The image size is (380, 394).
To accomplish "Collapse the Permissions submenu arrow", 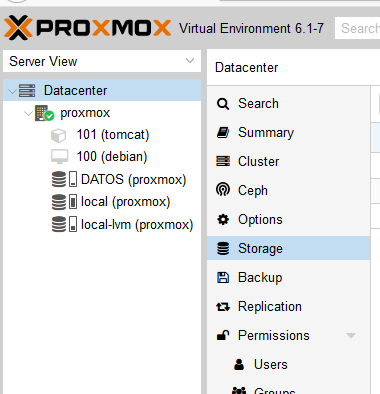I will coord(351,335).
